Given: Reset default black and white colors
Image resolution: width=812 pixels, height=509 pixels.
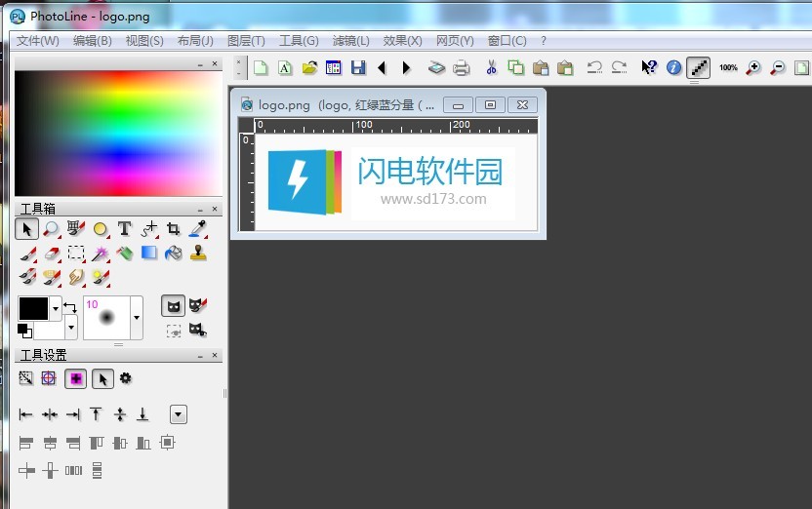Looking at the screenshot, I should [x=24, y=330].
